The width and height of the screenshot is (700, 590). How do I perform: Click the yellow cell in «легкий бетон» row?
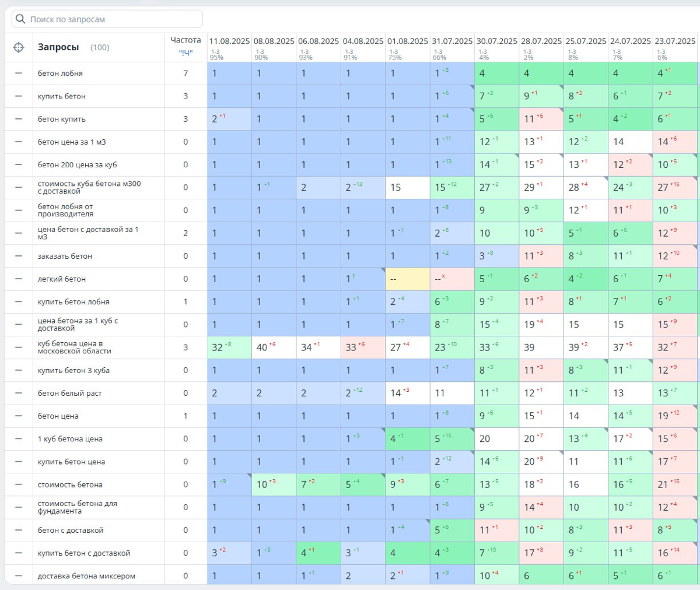(408, 279)
